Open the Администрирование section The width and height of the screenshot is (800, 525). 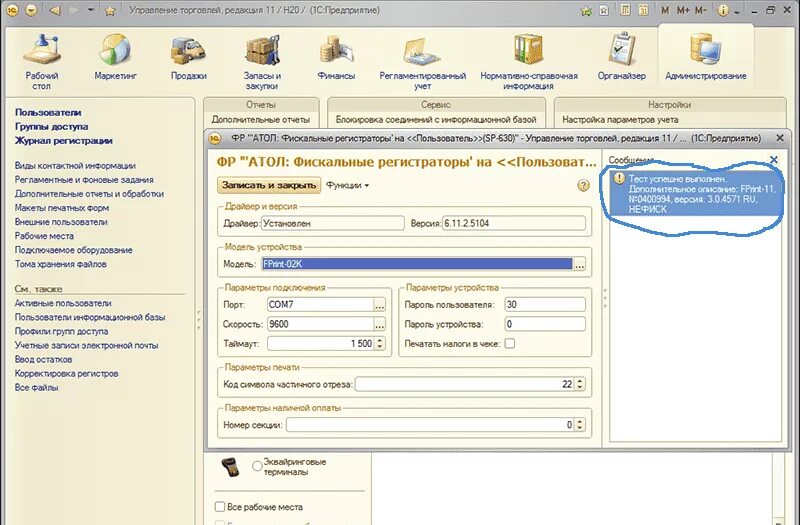(x=706, y=57)
